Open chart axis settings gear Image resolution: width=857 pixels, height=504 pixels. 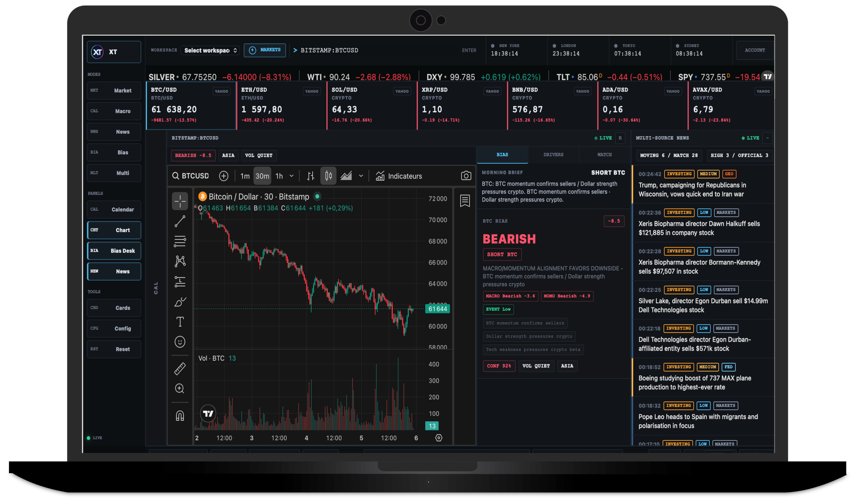point(439,438)
